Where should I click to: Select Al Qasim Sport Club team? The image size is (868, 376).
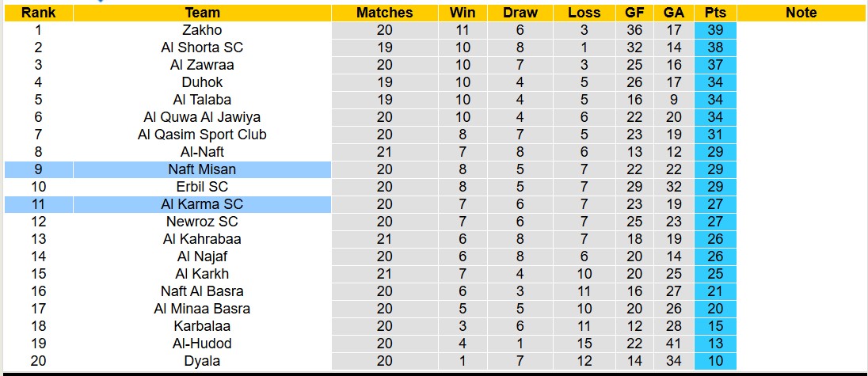pos(202,135)
